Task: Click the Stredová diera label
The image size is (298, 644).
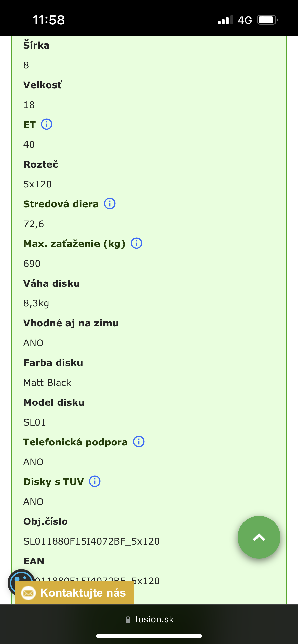Action: pyautogui.click(x=61, y=204)
